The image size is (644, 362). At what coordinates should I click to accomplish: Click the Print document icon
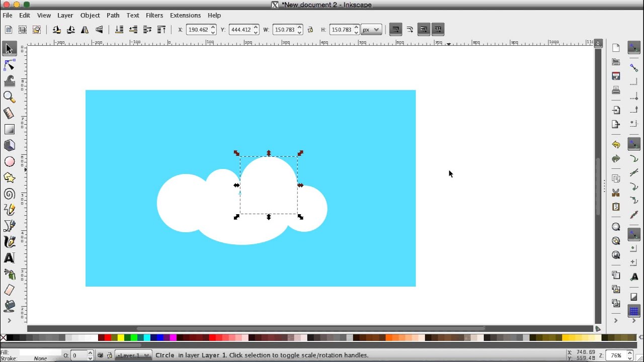[x=616, y=90]
